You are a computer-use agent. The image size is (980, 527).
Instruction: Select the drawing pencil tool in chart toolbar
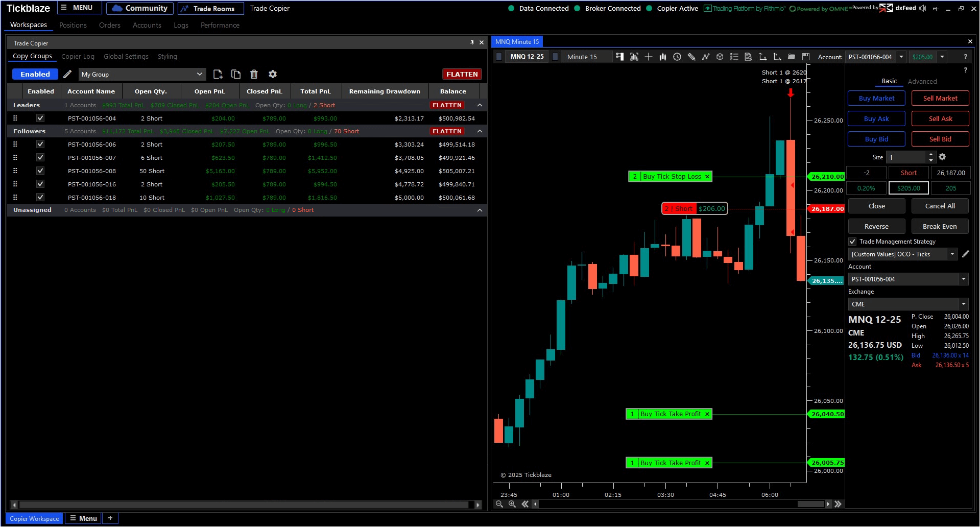[691, 57]
